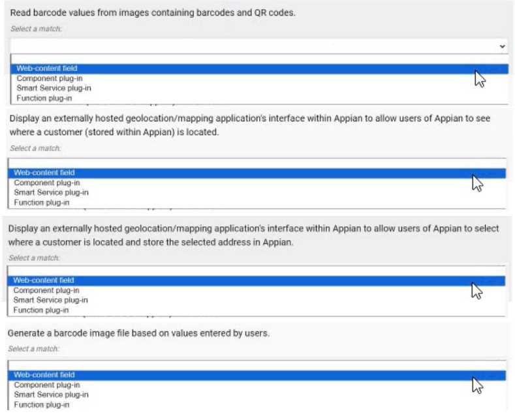Choose Component plug-in for storing selected address
The height and width of the screenshot is (420, 515).
coord(46,290)
